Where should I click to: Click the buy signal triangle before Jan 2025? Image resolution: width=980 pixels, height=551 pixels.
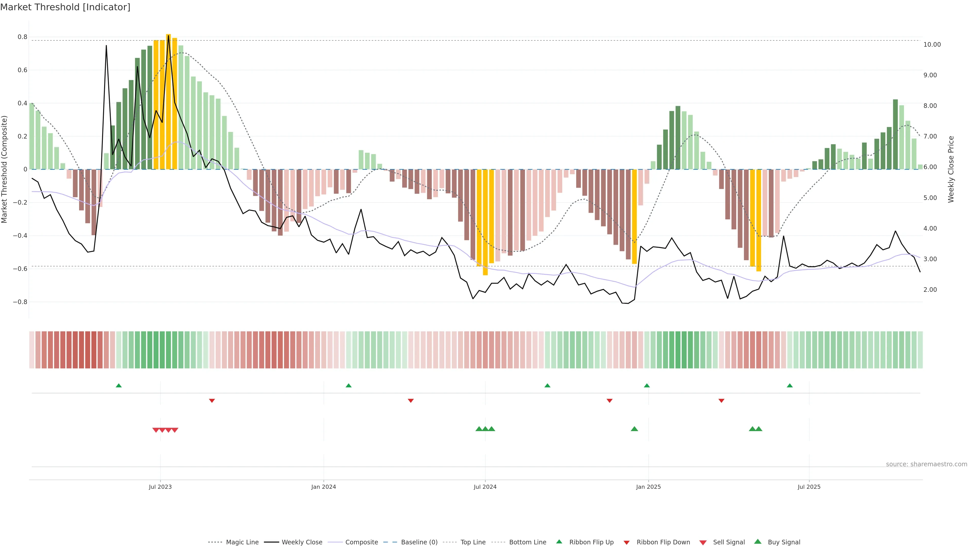point(634,429)
